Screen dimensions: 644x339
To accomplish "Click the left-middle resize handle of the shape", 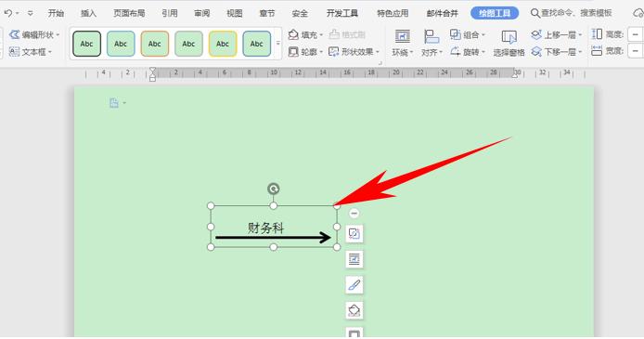I will [211, 227].
